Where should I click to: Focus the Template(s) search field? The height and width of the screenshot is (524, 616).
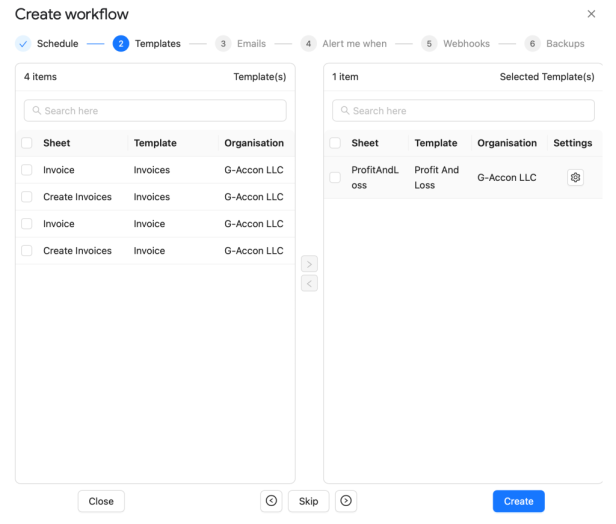[155, 111]
